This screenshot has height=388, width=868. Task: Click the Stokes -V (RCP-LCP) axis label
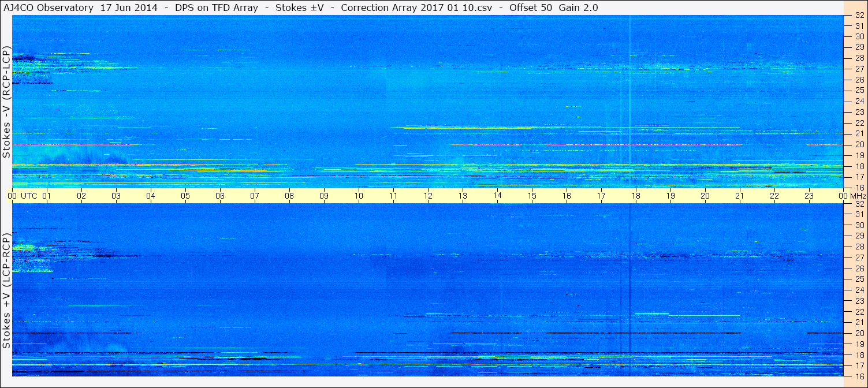pos(7,102)
